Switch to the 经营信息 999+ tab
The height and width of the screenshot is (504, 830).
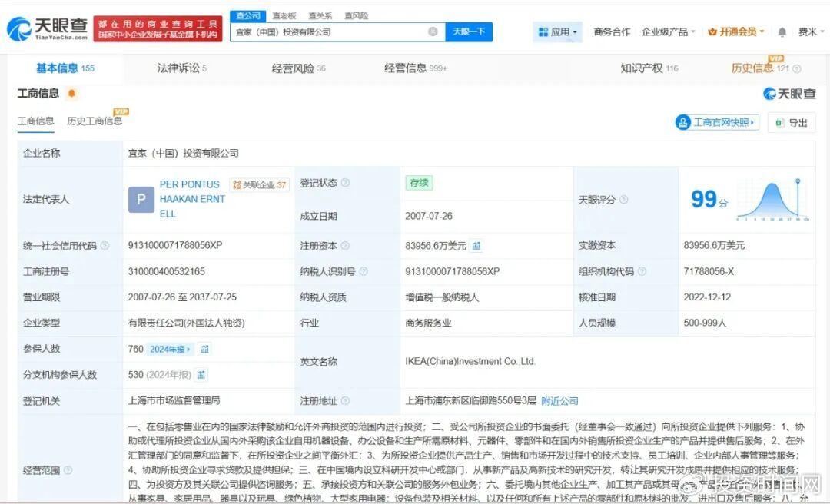coord(416,68)
